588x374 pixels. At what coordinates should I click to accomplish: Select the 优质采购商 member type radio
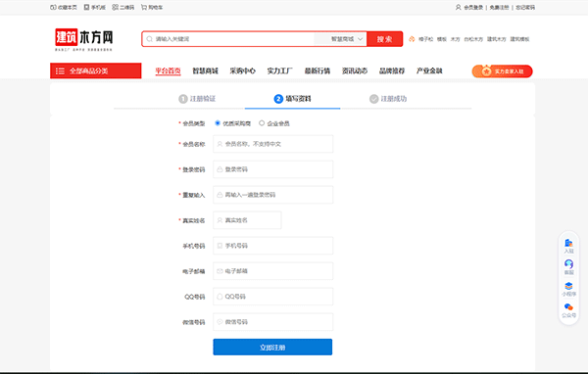point(218,123)
